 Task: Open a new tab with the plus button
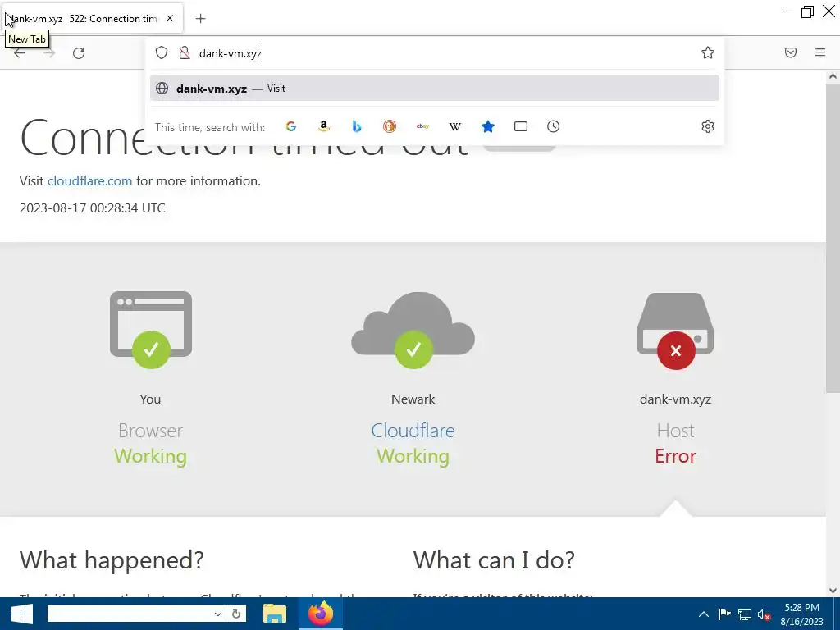200,19
